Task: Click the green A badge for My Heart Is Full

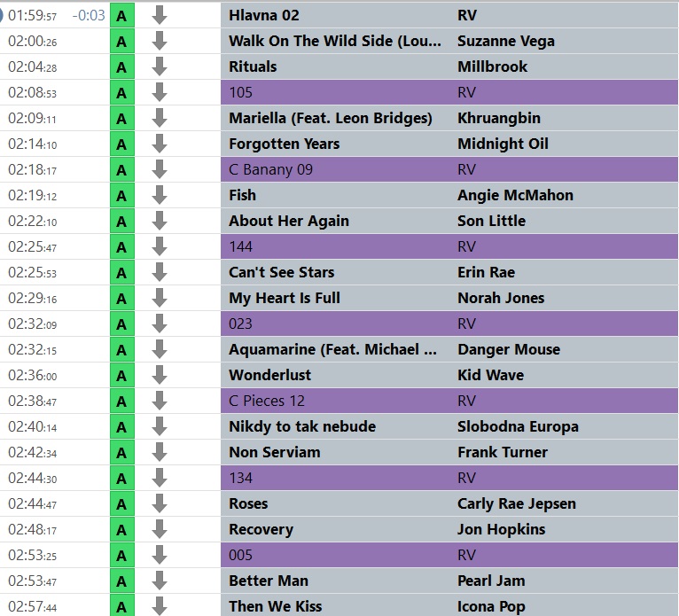Action: [x=122, y=299]
